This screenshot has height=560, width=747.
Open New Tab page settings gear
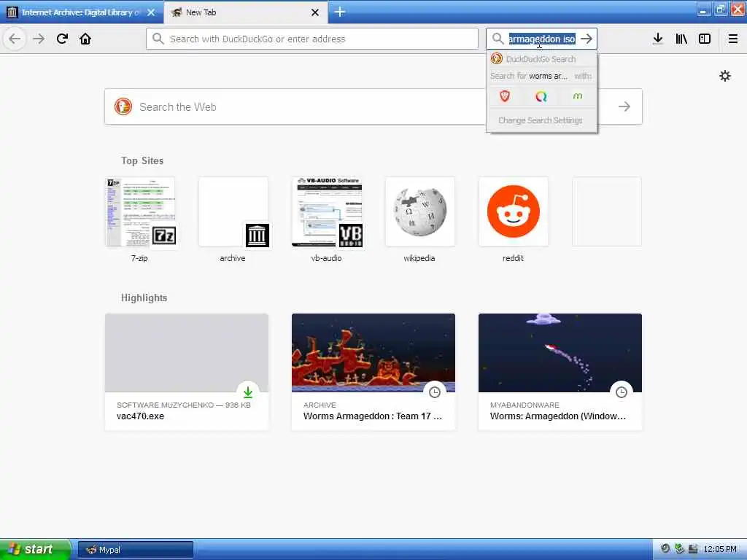[724, 76]
